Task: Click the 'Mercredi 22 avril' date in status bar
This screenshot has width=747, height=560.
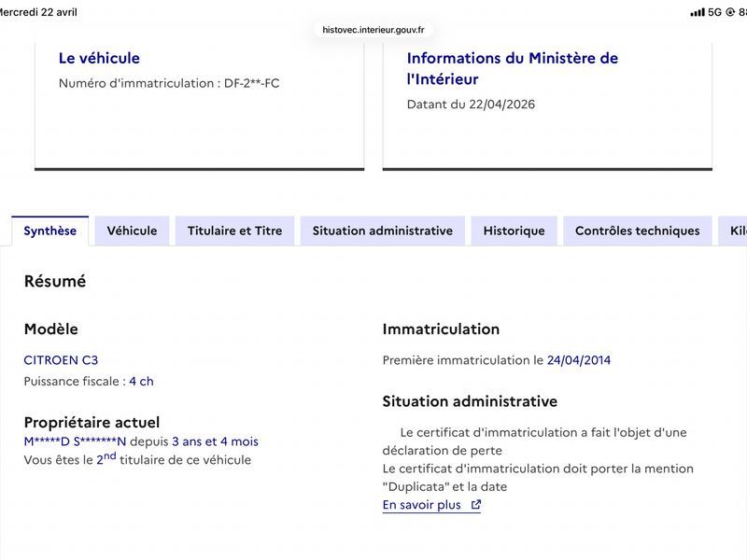Action: click(38, 12)
